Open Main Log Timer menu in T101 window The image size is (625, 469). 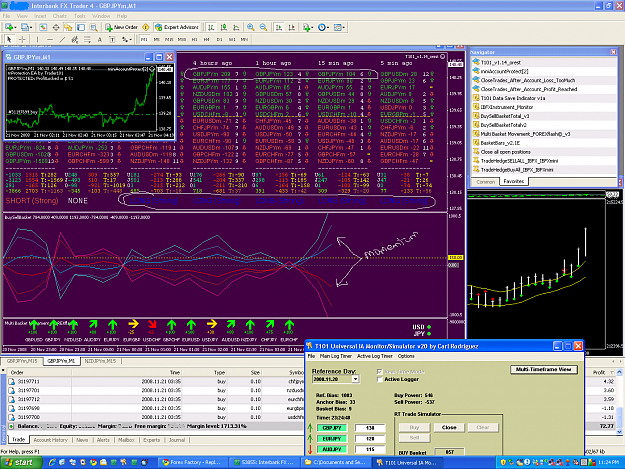tap(336, 356)
